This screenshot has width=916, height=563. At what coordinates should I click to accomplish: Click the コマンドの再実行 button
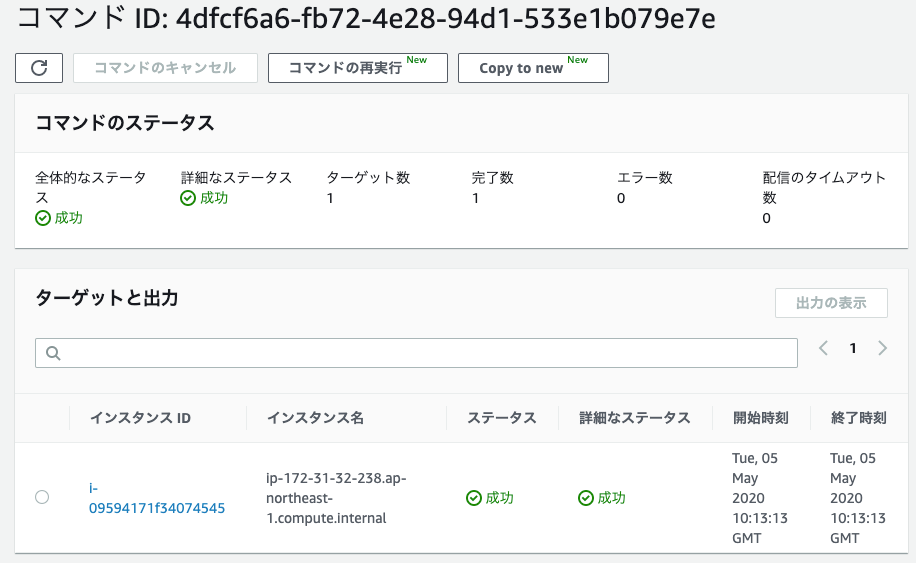point(358,68)
